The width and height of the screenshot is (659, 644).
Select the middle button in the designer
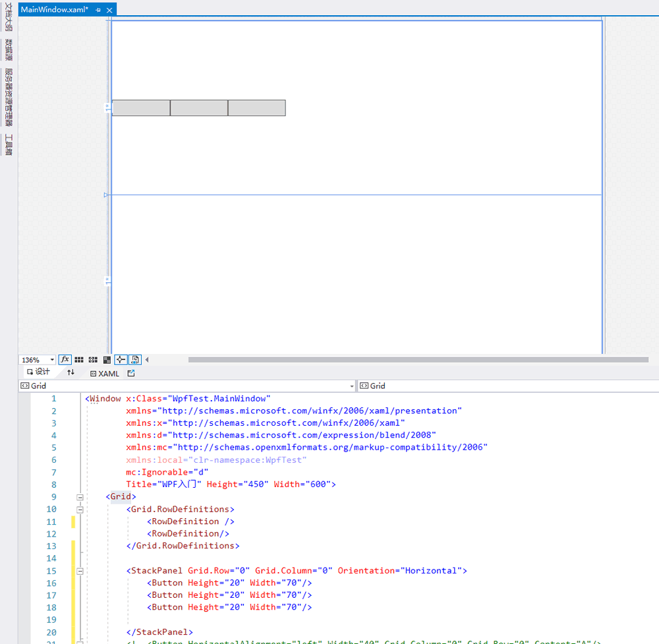point(199,108)
